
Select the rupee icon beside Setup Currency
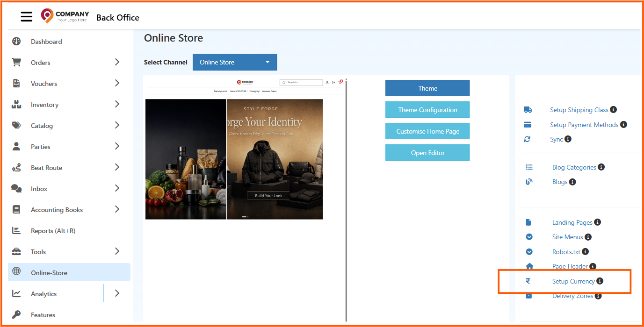coord(529,281)
